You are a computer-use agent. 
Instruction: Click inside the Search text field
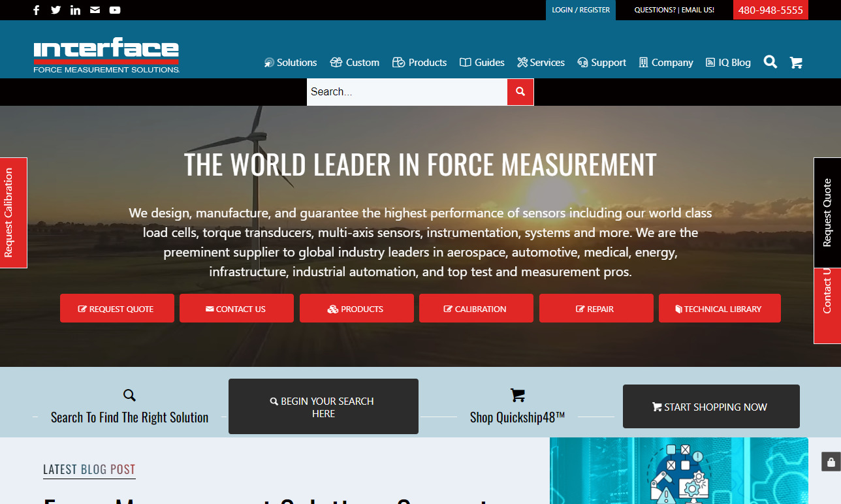[x=406, y=92]
